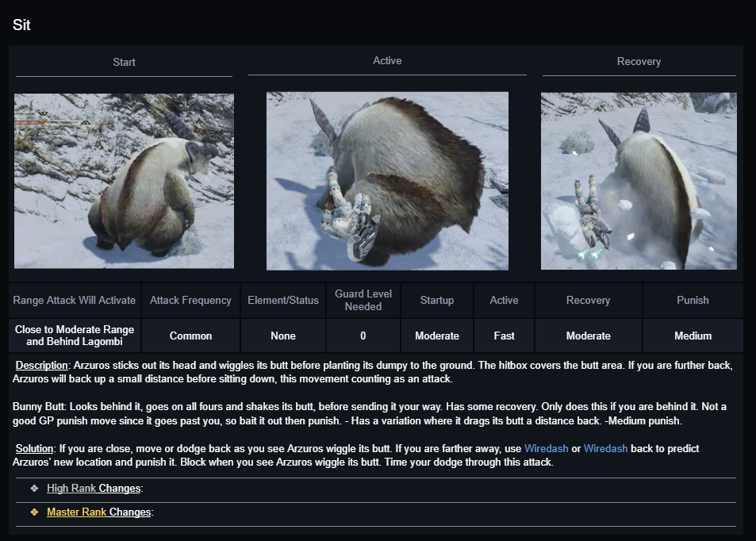This screenshot has width=756, height=541.
Task: Click the first Wiredash link
Action: [547, 448]
